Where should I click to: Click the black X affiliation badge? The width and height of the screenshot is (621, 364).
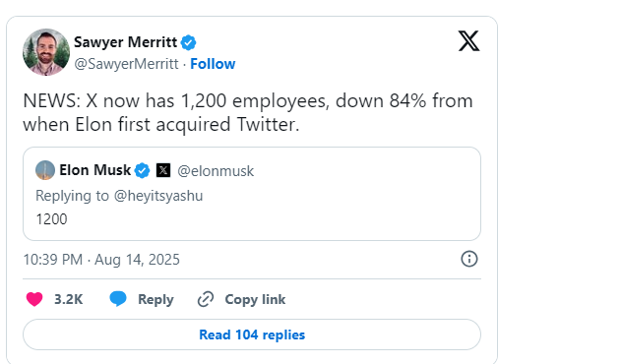pos(163,170)
